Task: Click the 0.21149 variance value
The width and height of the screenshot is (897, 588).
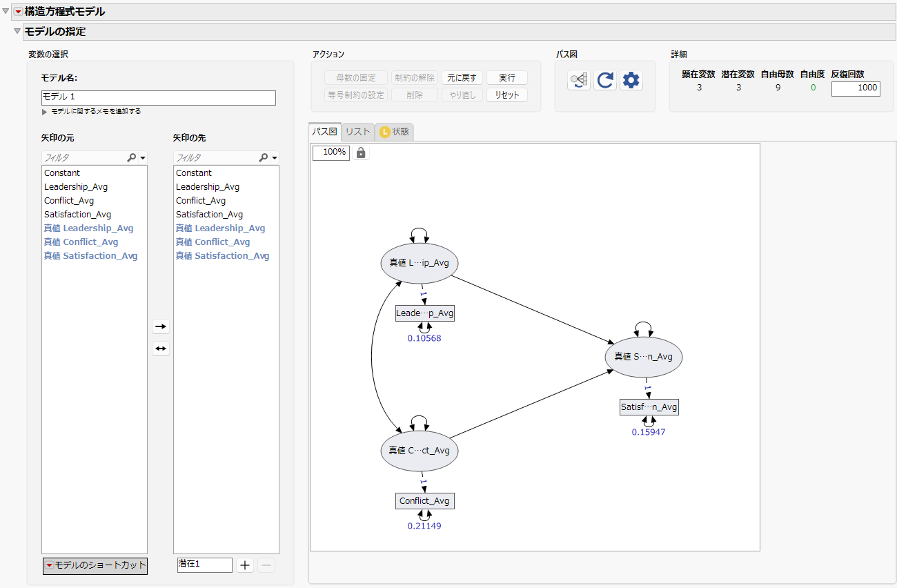Action: (424, 526)
